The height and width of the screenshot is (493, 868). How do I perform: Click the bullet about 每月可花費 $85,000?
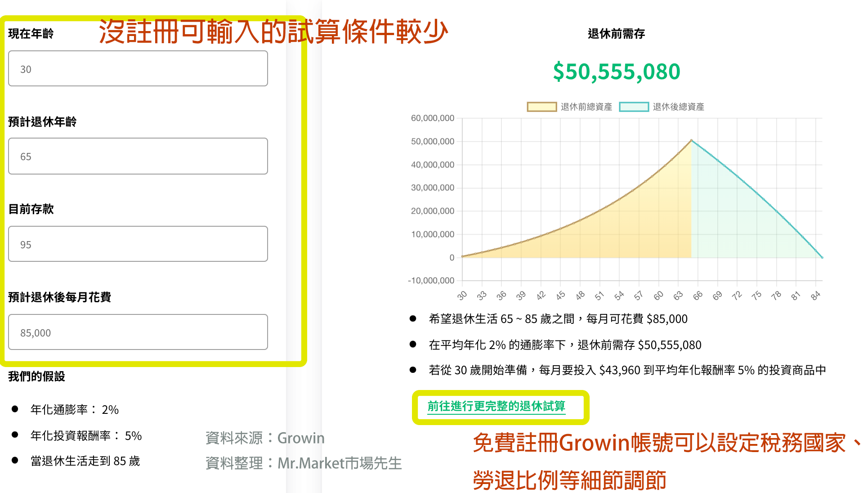[558, 319]
